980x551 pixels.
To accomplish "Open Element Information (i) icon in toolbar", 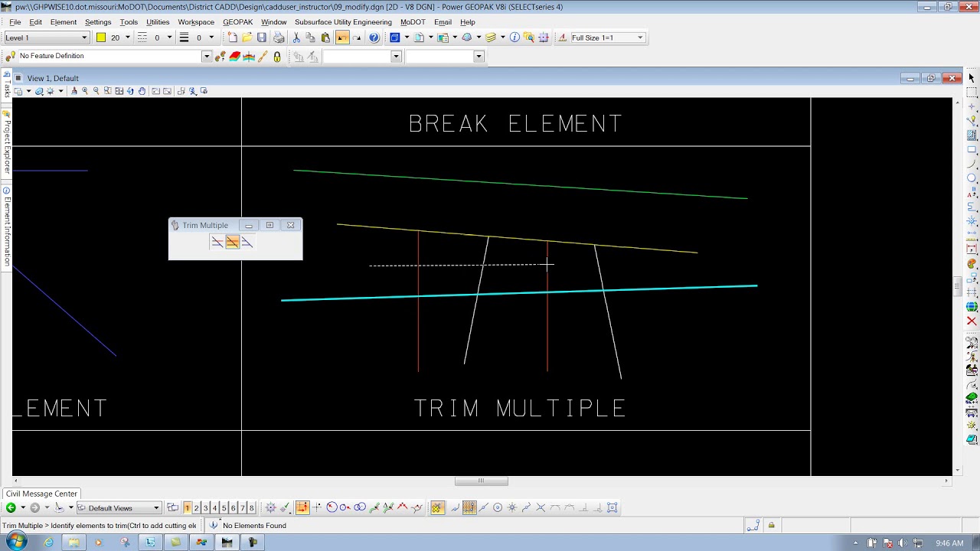I will [x=514, y=37].
